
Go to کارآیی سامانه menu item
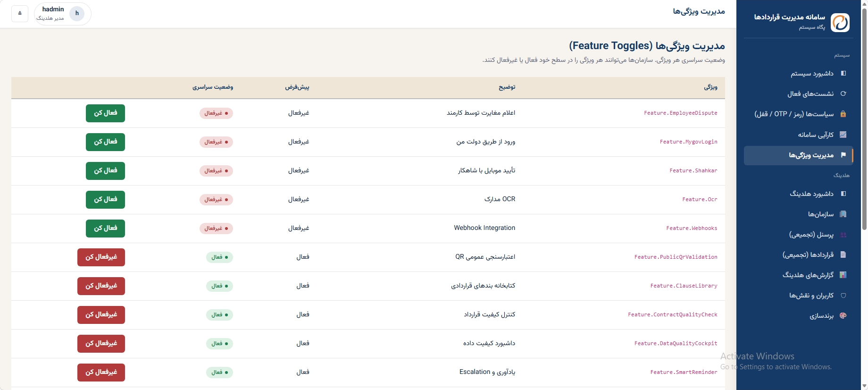point(799,135)
